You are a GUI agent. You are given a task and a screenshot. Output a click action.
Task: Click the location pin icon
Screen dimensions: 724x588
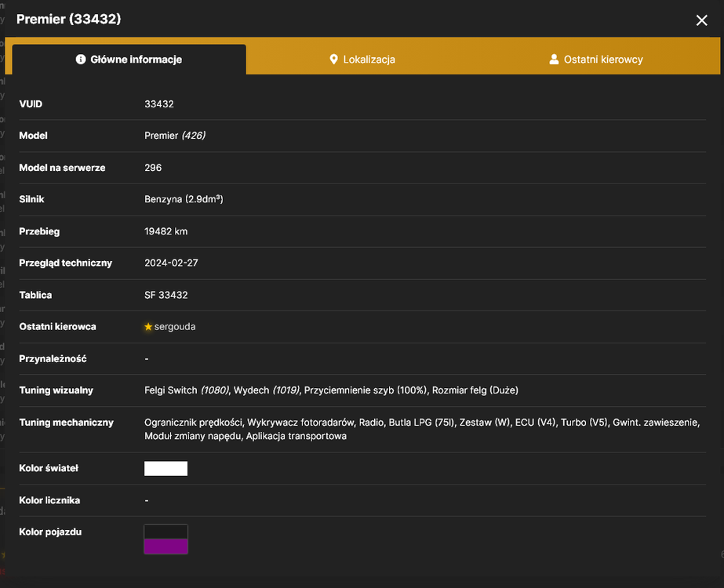[x=333, y=59]
